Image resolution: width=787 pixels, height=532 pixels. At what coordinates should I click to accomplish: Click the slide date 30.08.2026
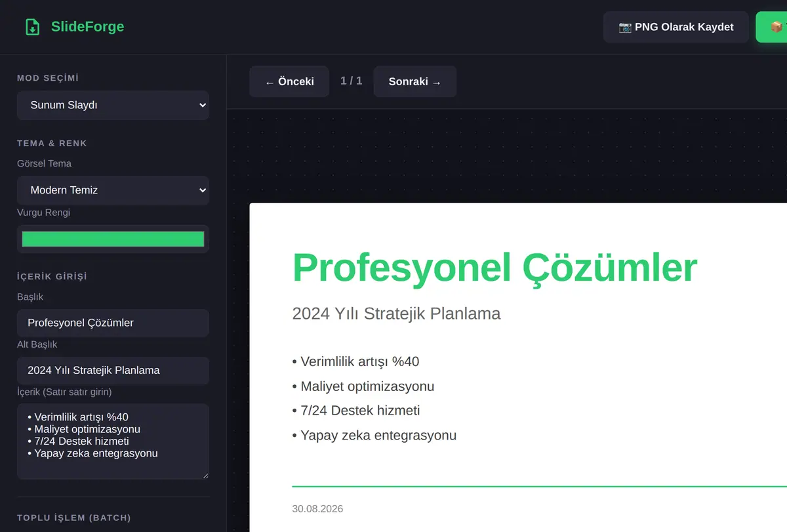[317, 509]
